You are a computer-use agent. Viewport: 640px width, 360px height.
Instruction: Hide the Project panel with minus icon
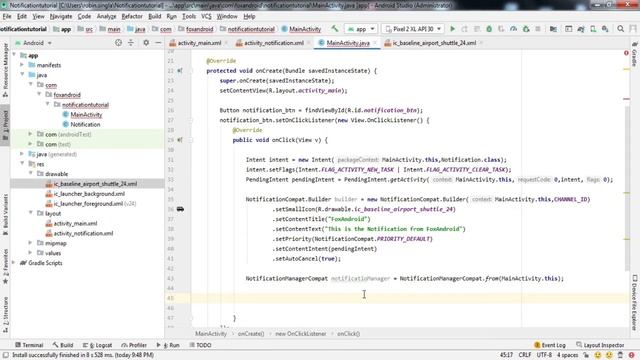point(158,42)
